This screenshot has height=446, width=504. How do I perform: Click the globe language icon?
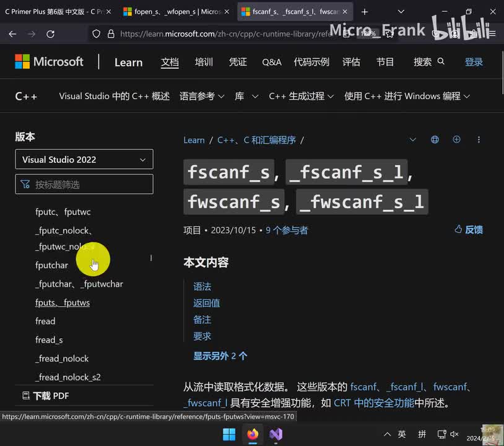435,139
